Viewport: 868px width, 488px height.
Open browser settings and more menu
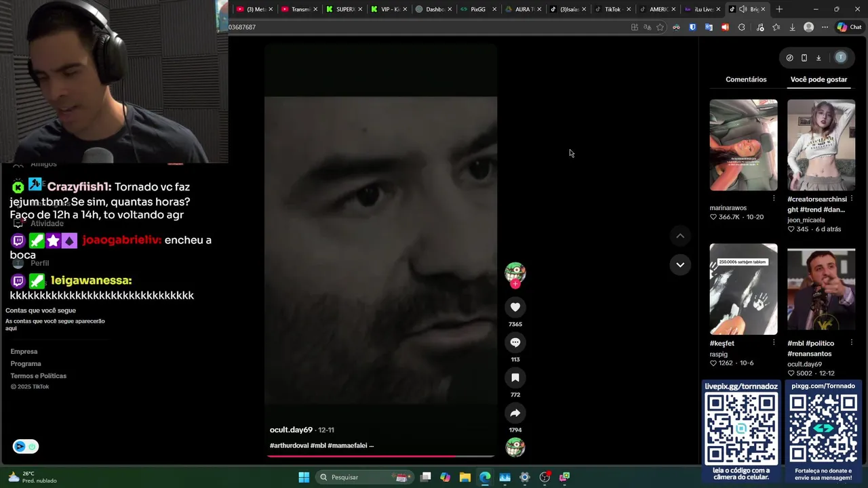click(x=825, y=27)
